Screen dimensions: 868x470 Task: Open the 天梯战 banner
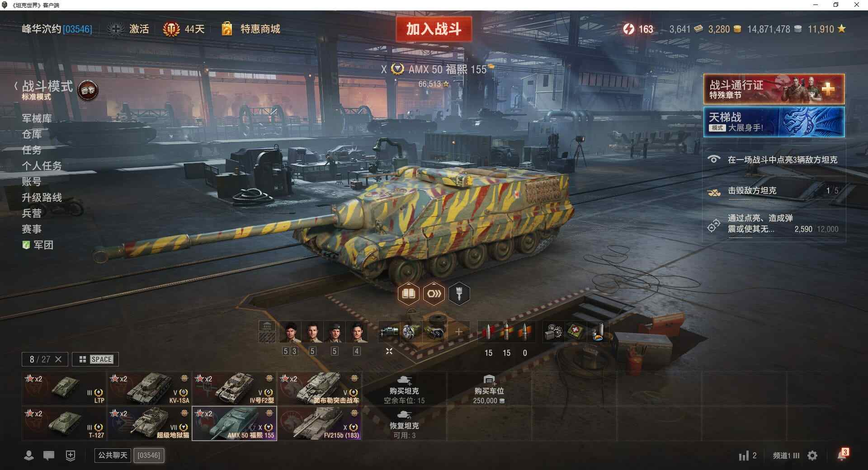[774, 122]
